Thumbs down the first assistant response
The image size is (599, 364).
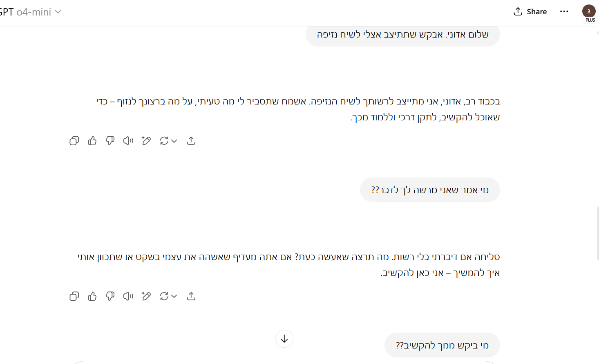[x=110, y=141]
